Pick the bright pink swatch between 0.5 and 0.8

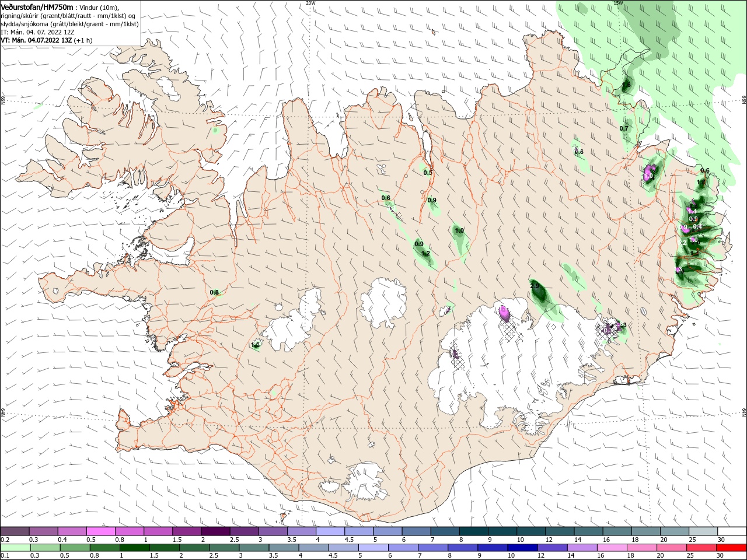point(100,531)
